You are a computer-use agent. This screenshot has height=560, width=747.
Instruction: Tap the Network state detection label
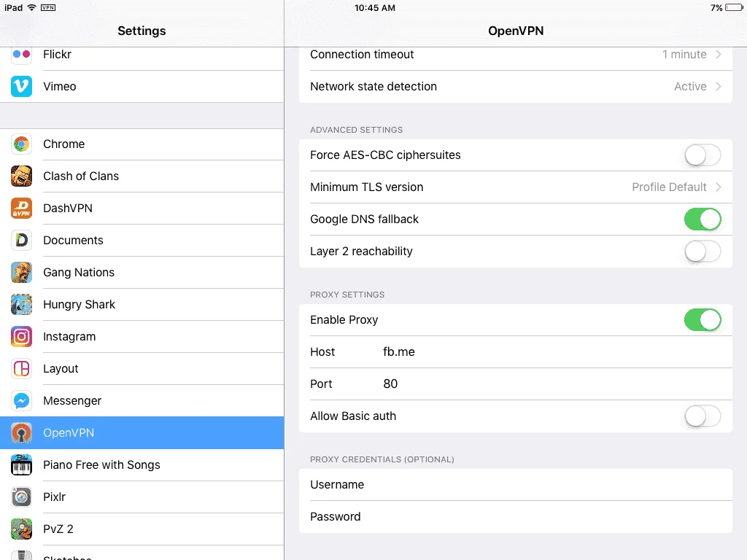(373, 86)
